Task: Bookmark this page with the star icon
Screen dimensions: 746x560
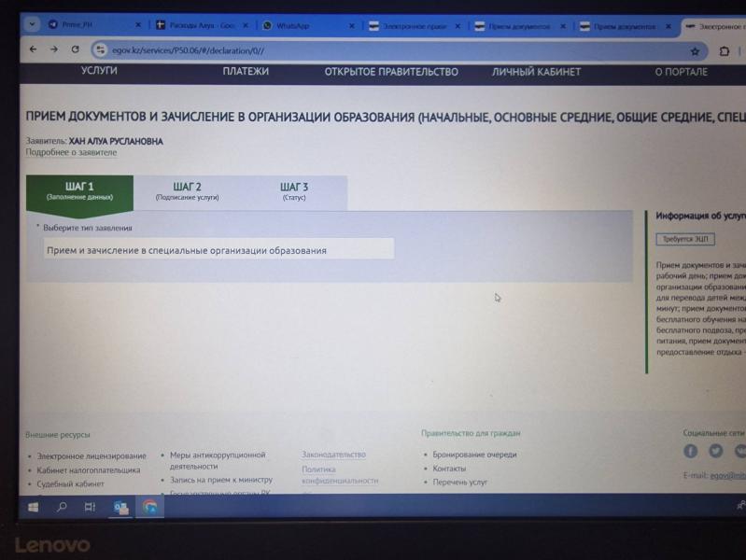Action: click(695, 51)
